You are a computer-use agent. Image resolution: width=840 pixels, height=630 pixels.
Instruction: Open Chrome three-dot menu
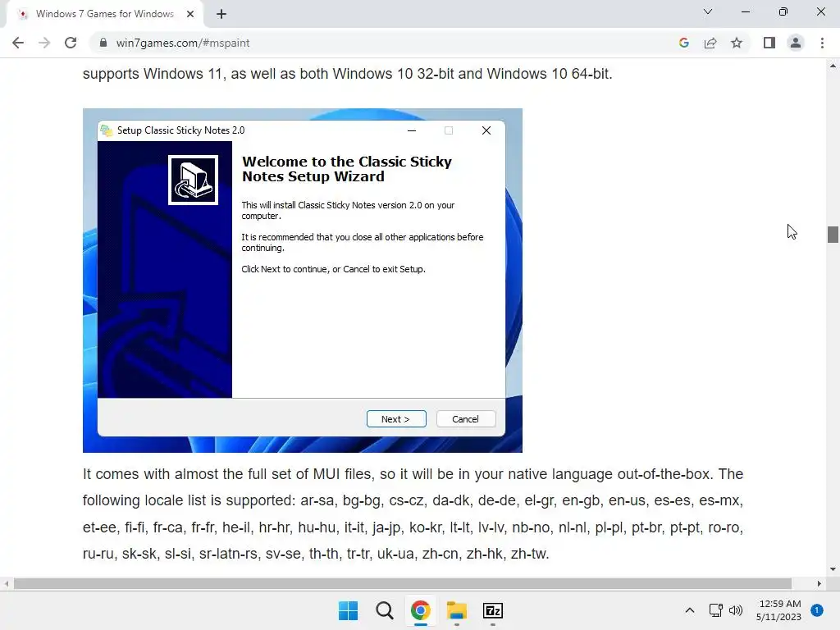pos(822,43)
